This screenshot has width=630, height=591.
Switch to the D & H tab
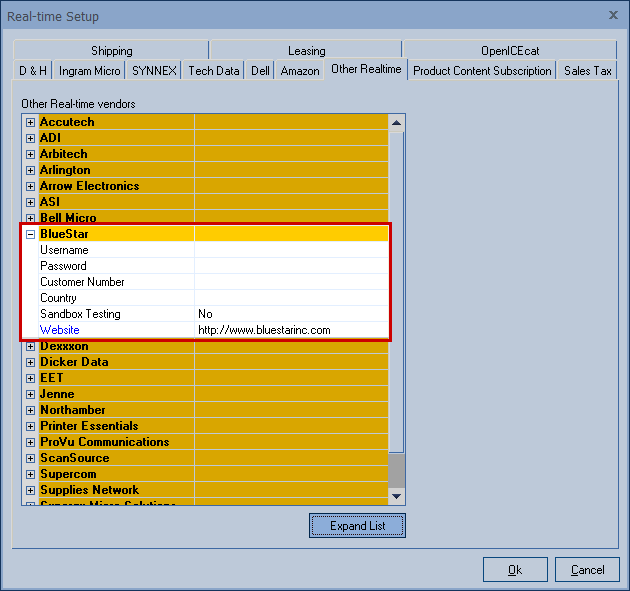(x=33, y=71)
